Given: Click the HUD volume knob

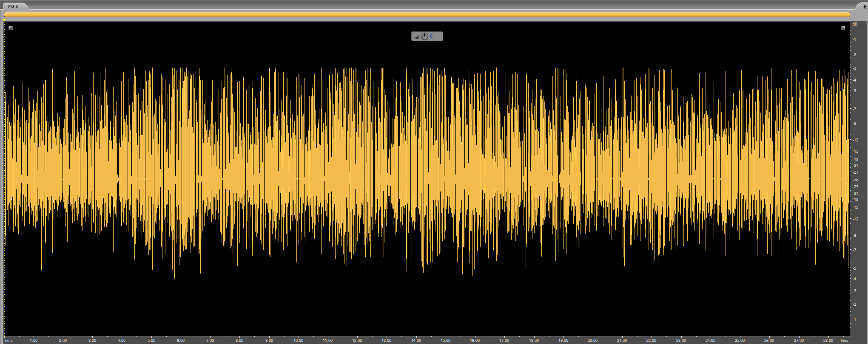Looking at the screenshot, I should point(424,37).
